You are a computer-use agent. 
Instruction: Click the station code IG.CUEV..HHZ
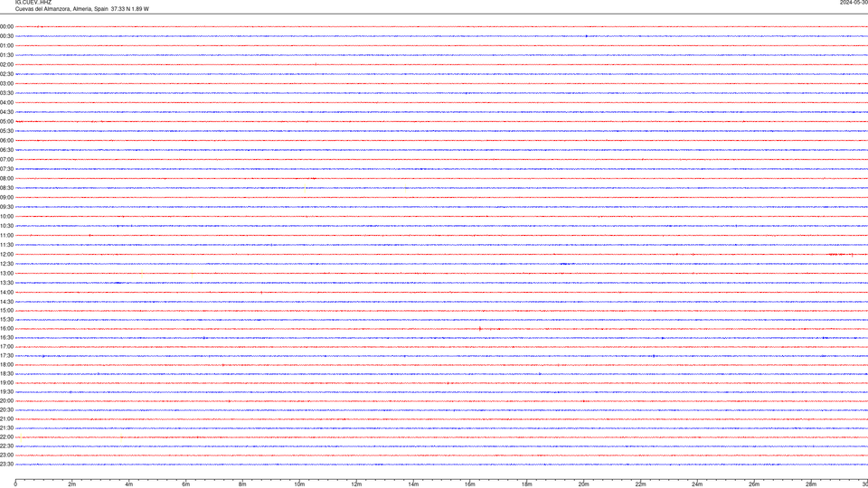click(x=33, y=2)
